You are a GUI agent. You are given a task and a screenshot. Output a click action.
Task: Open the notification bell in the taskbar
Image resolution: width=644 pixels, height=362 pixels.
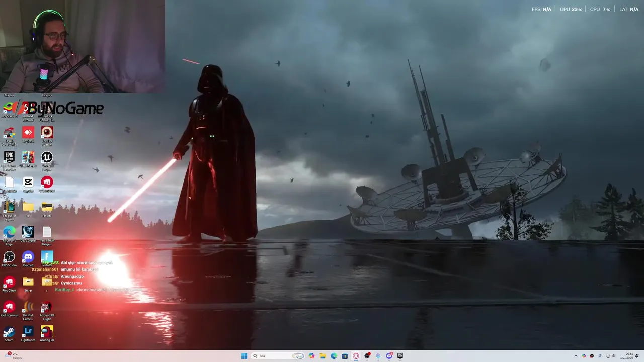point(637,356)
